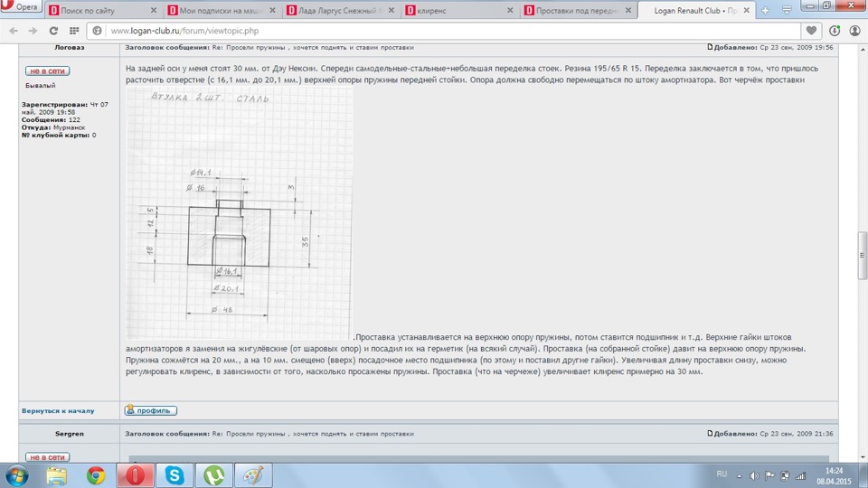Open uTorrent from taskbar
Viewport: 868px width, 488px height.
[x=213, y=475]
